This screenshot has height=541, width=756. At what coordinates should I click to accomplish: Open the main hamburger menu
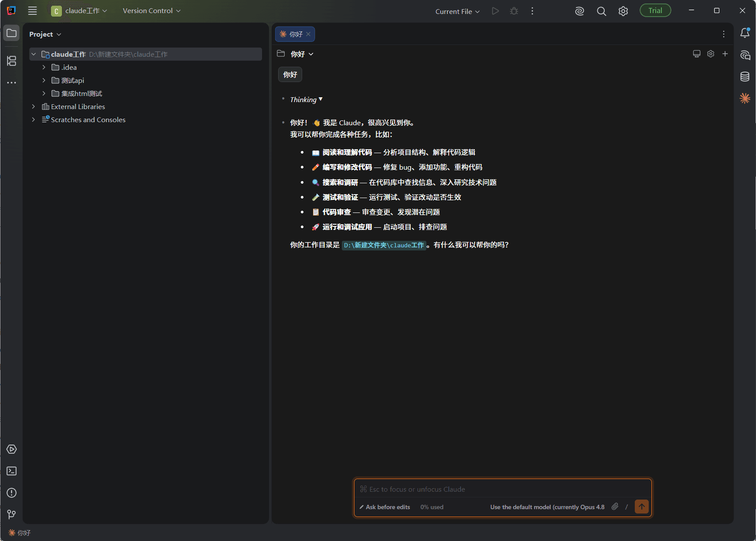click(x=32, y=11)
